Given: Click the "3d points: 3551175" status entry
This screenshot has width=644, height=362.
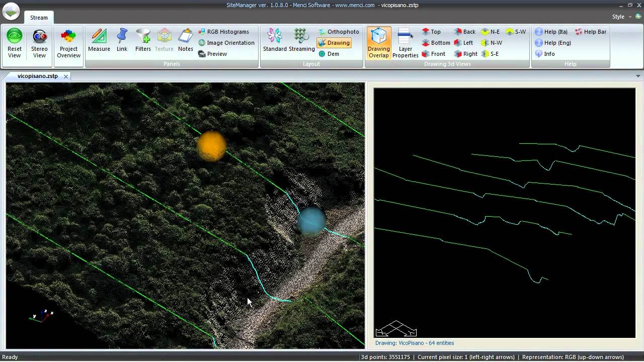Looking at the screenshot, I should [x=385, y=357].
